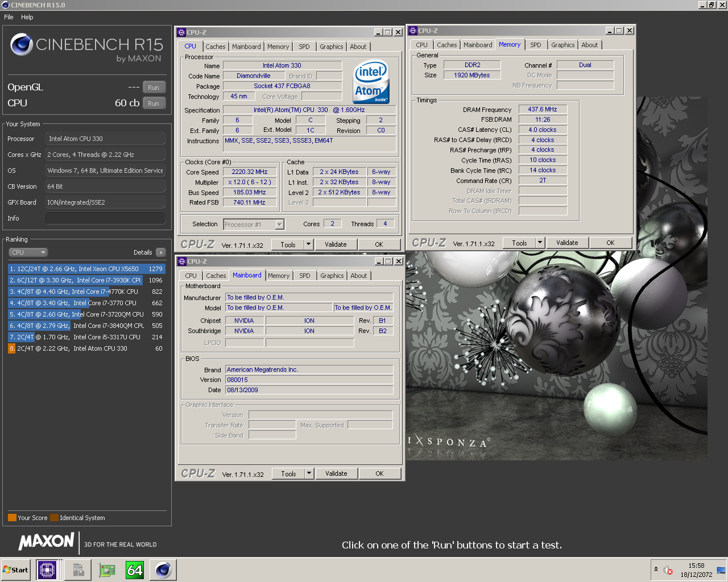728x582 pixels.
Task: Open the CPU ranking dropdown
Action: 28,252
